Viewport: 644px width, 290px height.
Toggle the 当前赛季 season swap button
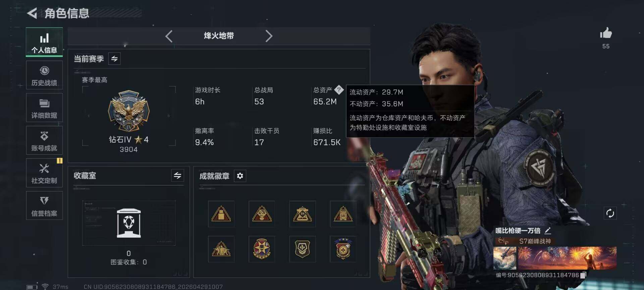(114, 59)
